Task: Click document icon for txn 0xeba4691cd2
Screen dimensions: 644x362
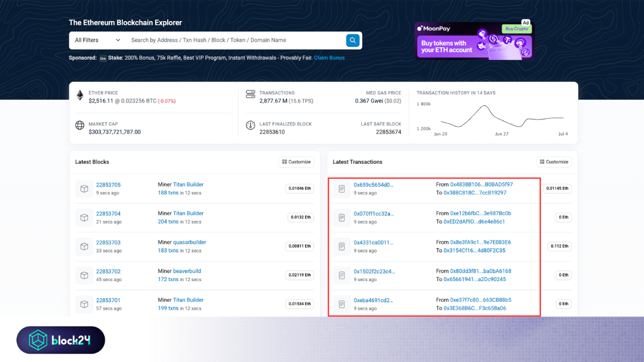Action: 342,304
